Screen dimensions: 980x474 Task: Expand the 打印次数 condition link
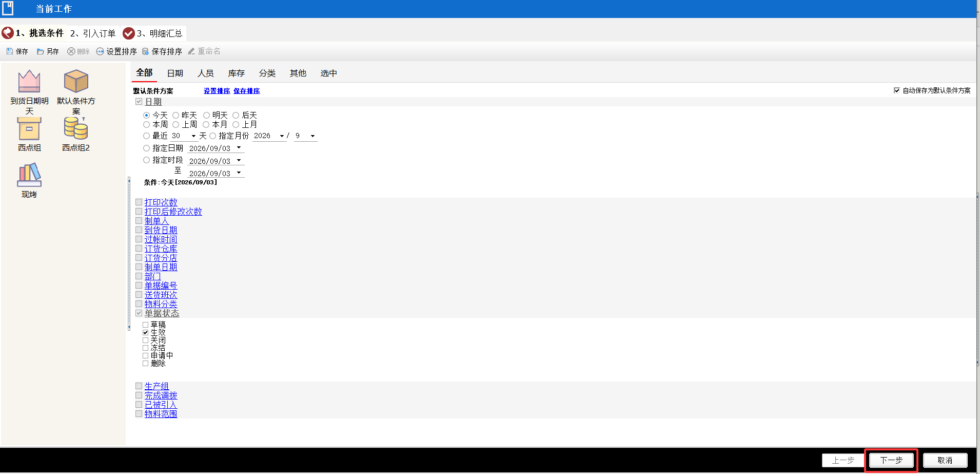click(161, 202)
